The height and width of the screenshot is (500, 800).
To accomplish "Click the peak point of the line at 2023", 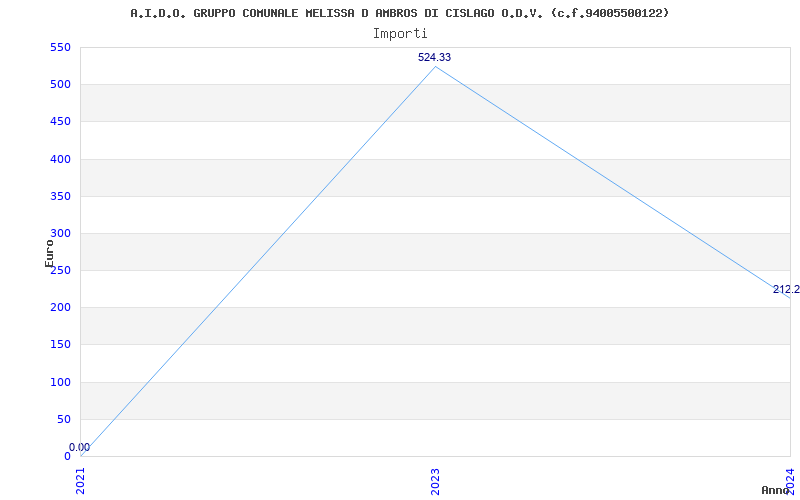I will coord(435,66).
